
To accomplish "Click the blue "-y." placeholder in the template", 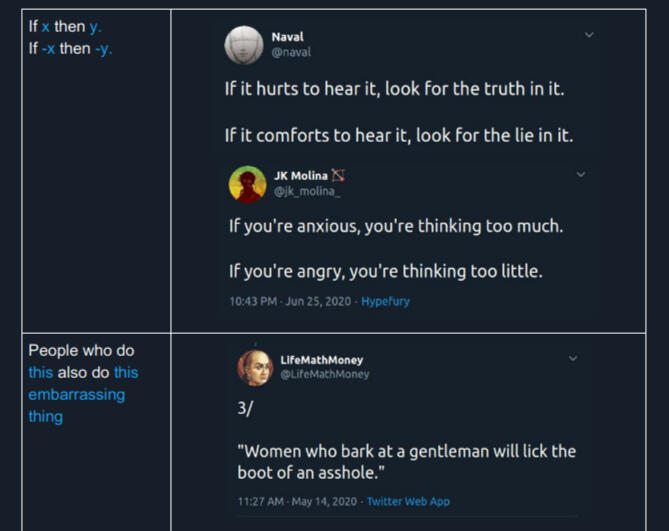I will [103, 49].
